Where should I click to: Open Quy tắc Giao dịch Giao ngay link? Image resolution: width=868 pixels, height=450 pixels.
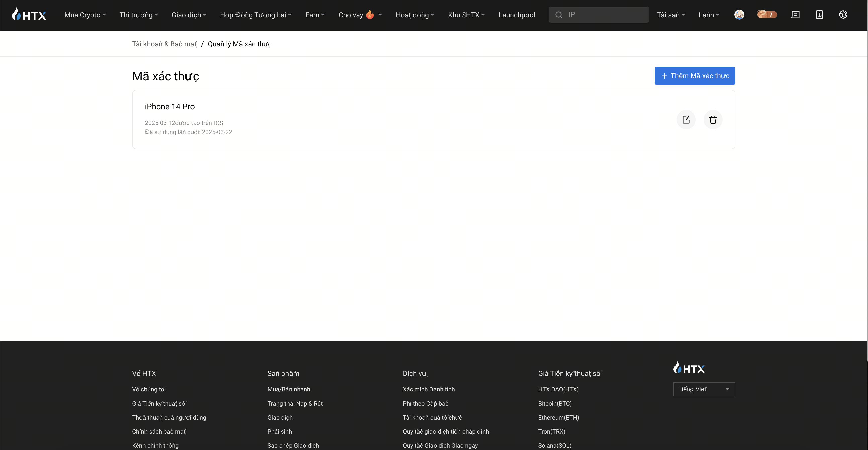point(440,446)
